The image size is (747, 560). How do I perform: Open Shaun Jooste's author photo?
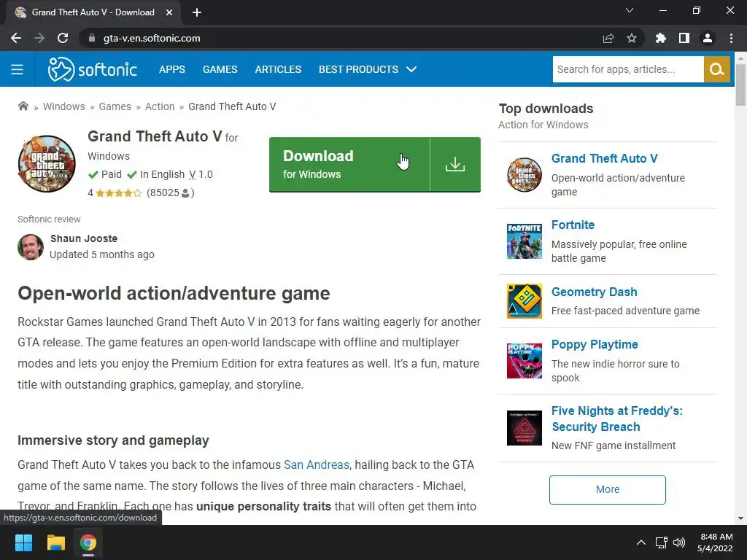click(31, 246)
